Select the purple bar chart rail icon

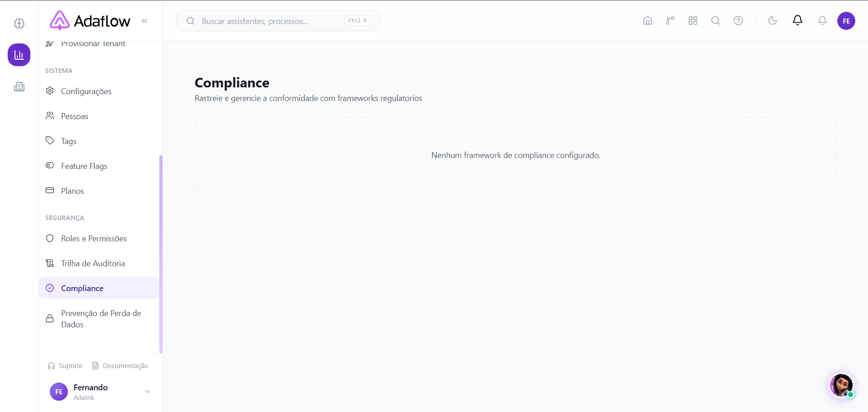coord(19,55)
